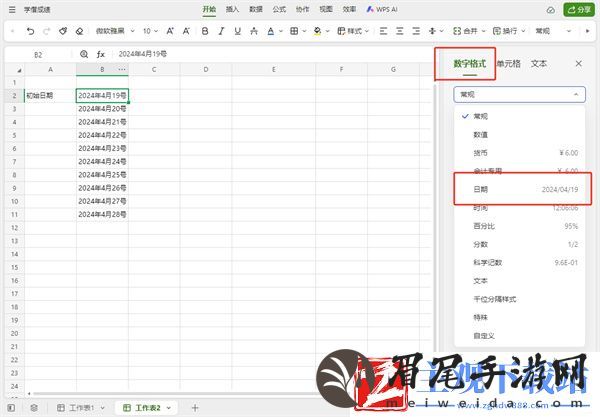
Task: Apply the font color A icon
Action: coord(271,31)
